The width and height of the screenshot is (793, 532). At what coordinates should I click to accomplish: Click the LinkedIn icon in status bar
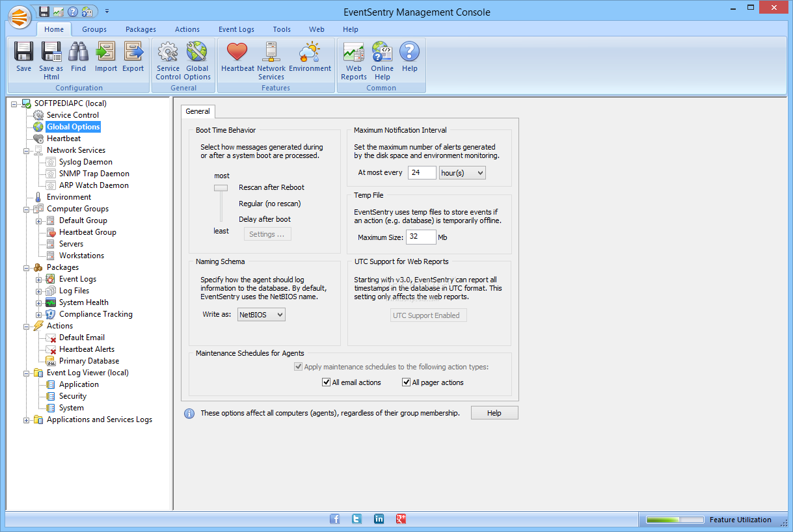click(x=379, y=519)
